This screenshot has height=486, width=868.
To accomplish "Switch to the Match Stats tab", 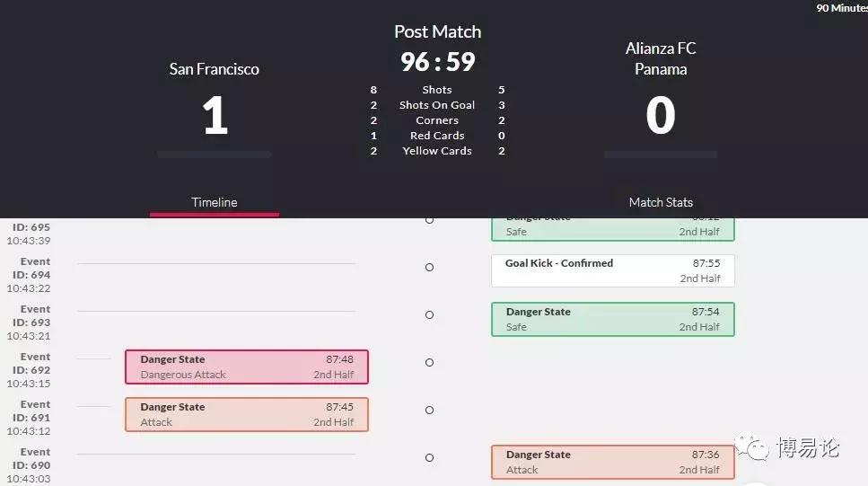I will tap(661, 202).
